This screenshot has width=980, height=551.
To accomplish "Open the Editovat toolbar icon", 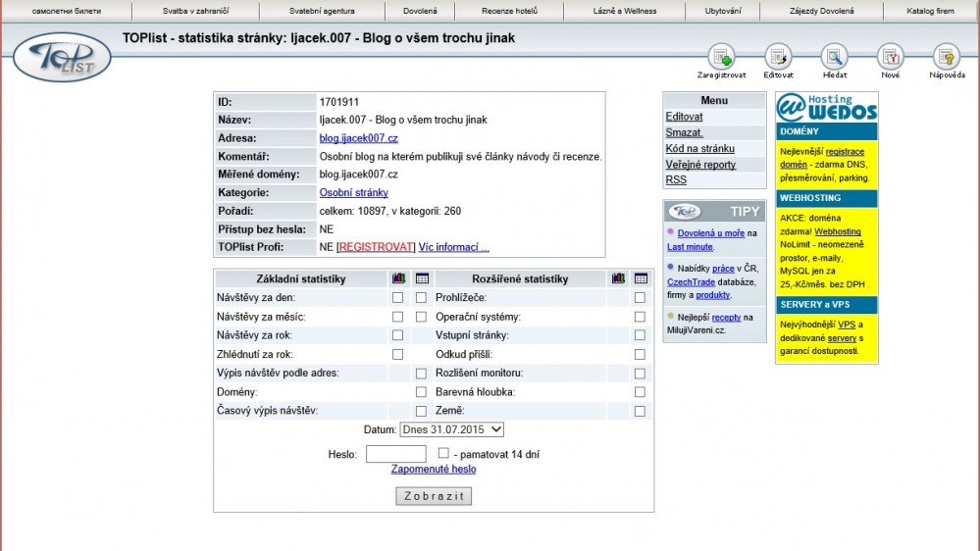I will pos(778,57).
